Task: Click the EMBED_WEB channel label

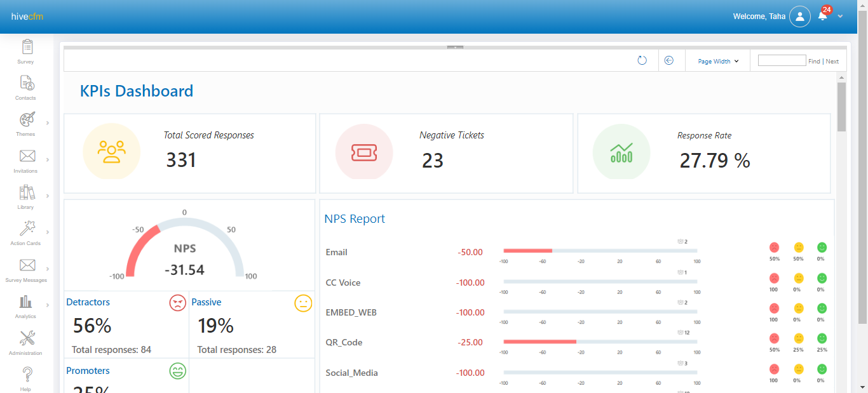Action: pos(351,312)
